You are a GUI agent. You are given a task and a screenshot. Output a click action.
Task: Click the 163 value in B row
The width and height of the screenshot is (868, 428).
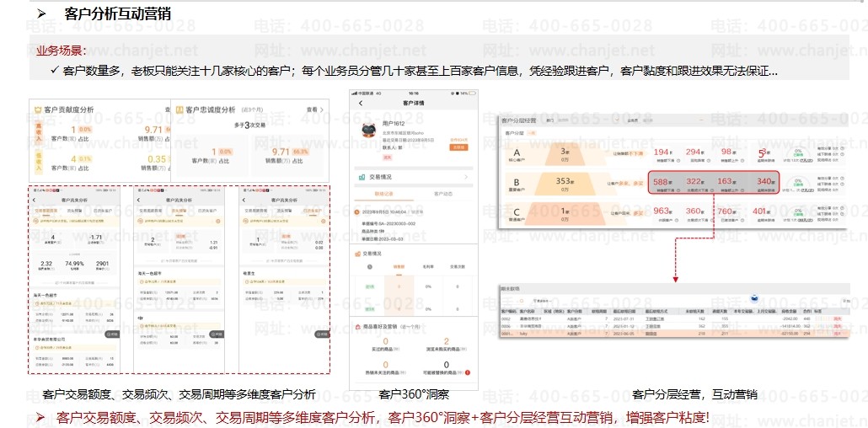point(726,181)
